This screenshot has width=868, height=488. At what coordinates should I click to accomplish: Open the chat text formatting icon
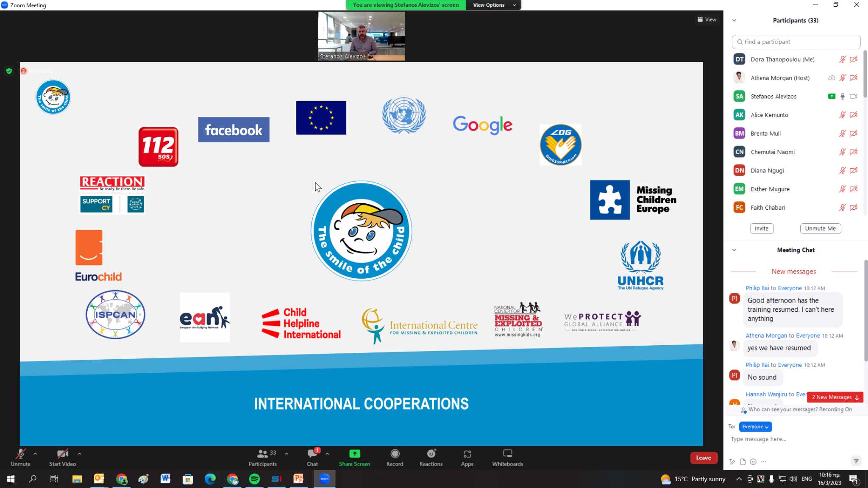click(732, 462)
